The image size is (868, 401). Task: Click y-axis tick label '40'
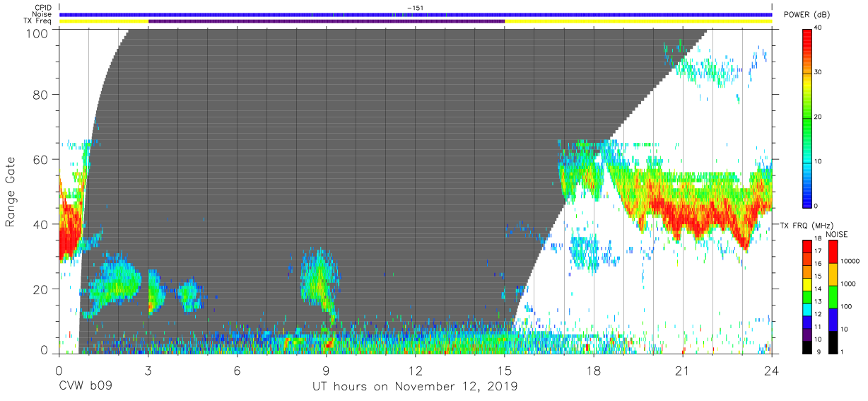click(41, 224)
